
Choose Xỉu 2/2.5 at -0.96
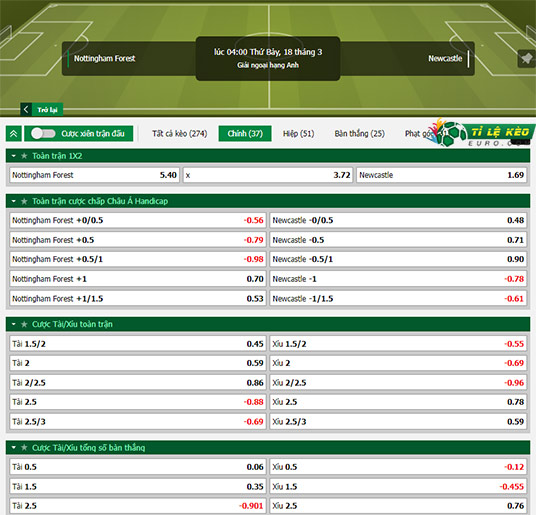tap(398, 382)
